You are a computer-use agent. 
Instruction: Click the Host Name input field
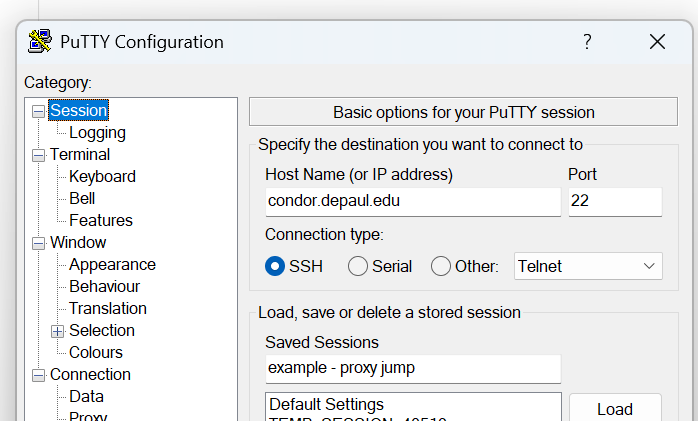click(x=412, y=201)
